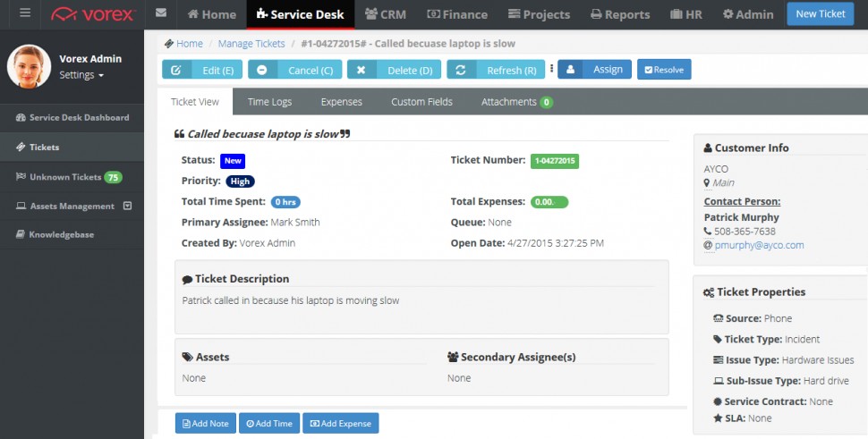Click the Open Date value
The height and width of the screenshot is (439, 868).
pos(555,242)
